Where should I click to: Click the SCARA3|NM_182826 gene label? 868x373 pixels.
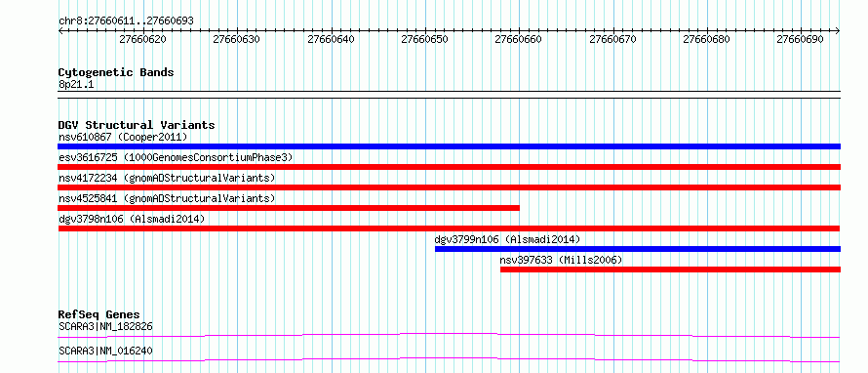(105, 326)
